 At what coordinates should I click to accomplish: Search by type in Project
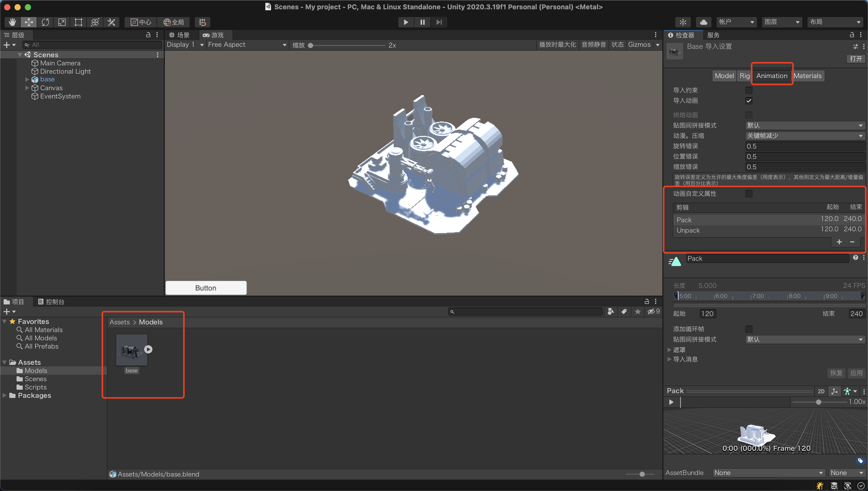coord(611,312)
